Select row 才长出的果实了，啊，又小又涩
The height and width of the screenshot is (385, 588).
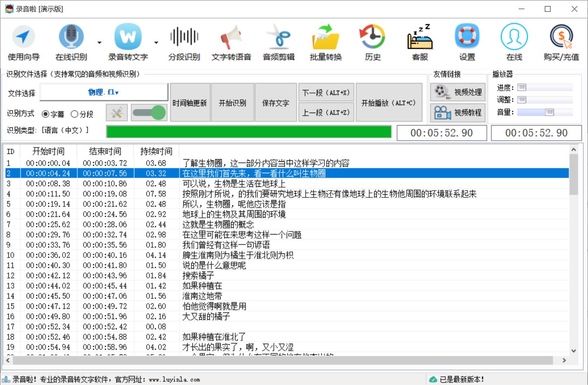click(287, 347)
